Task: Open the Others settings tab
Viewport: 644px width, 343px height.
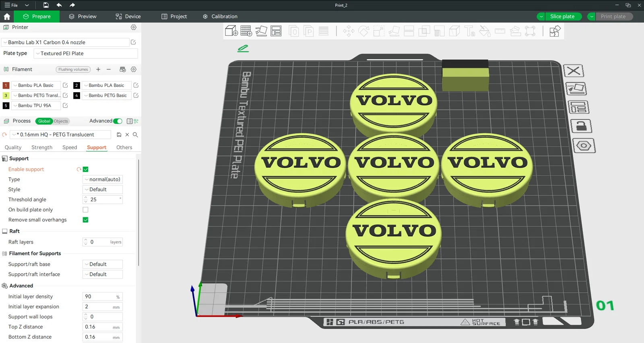Action: 124,147
